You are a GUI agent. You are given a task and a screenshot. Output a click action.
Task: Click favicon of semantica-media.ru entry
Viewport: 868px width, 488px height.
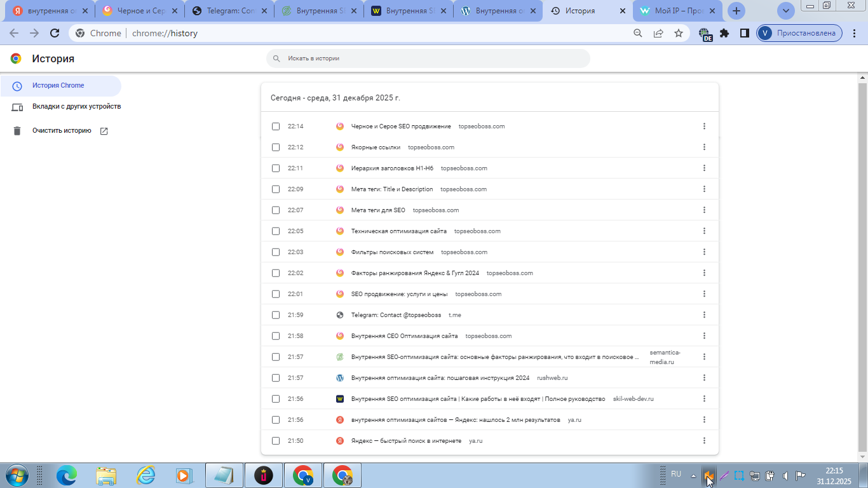coord(340,357)
